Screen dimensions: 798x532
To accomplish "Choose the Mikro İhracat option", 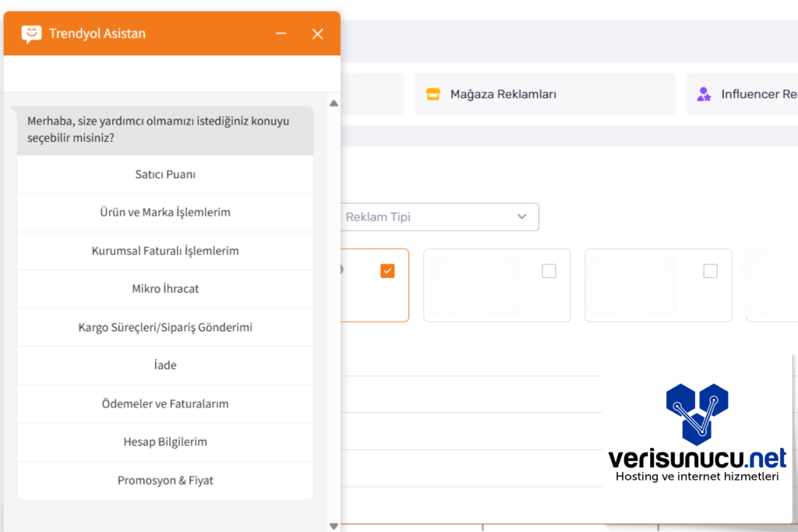I will (165, 289).
